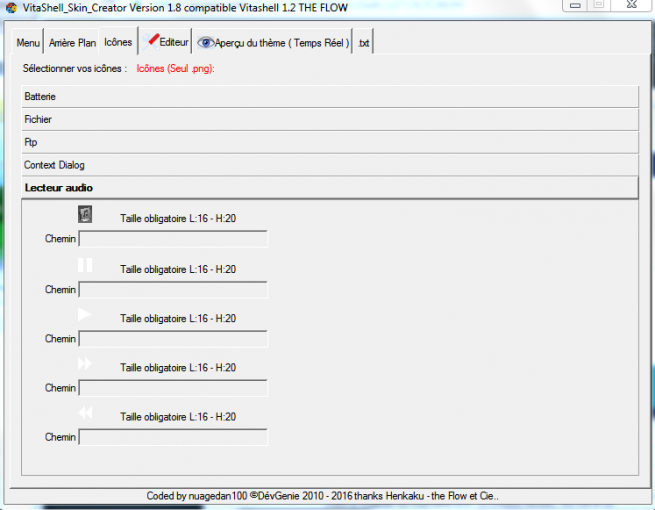Focus the Chemin field under rewind icon

click(173, 437)
